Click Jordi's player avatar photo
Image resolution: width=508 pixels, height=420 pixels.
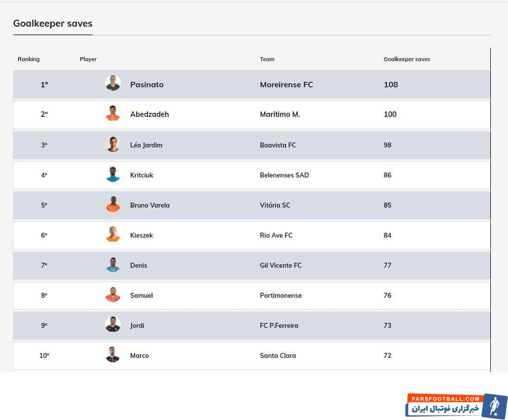pos(113,325)
